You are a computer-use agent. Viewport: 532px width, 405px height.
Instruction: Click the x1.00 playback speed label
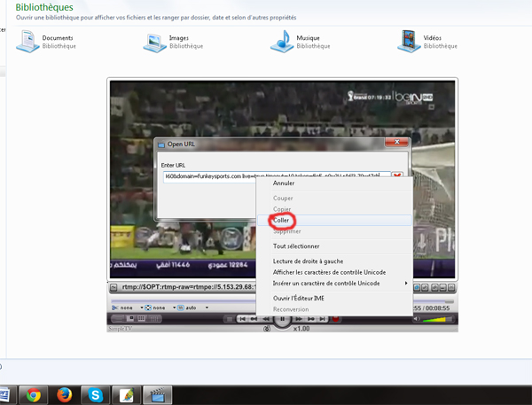[301, 329]
